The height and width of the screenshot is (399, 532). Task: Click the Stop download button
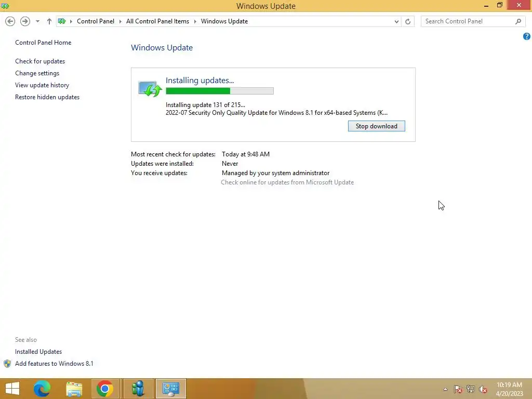[x=376, y=126]
